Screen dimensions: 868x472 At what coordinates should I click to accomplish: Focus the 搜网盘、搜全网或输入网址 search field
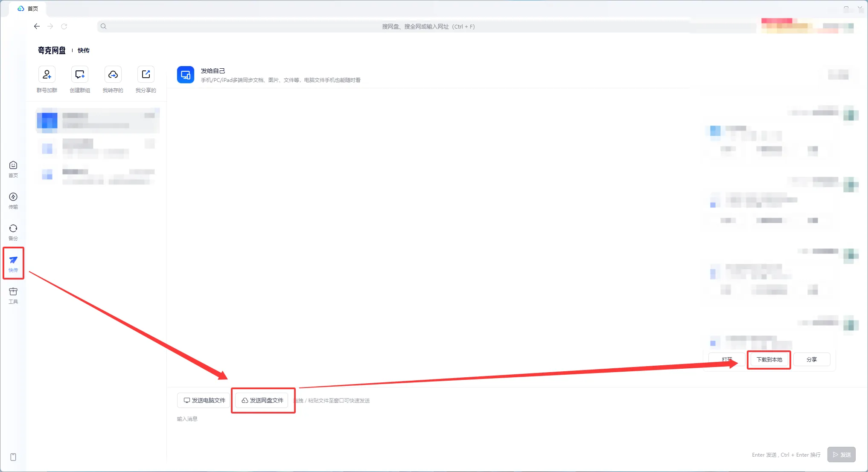click(428, 26)
